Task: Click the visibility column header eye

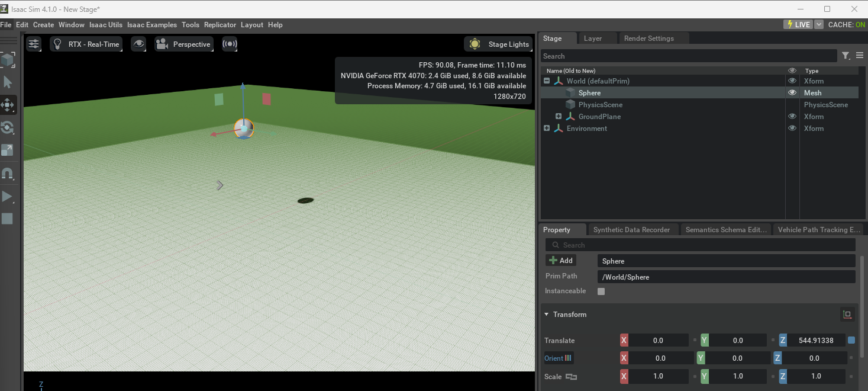Action: pyautogui.click(x=792, y=70)
